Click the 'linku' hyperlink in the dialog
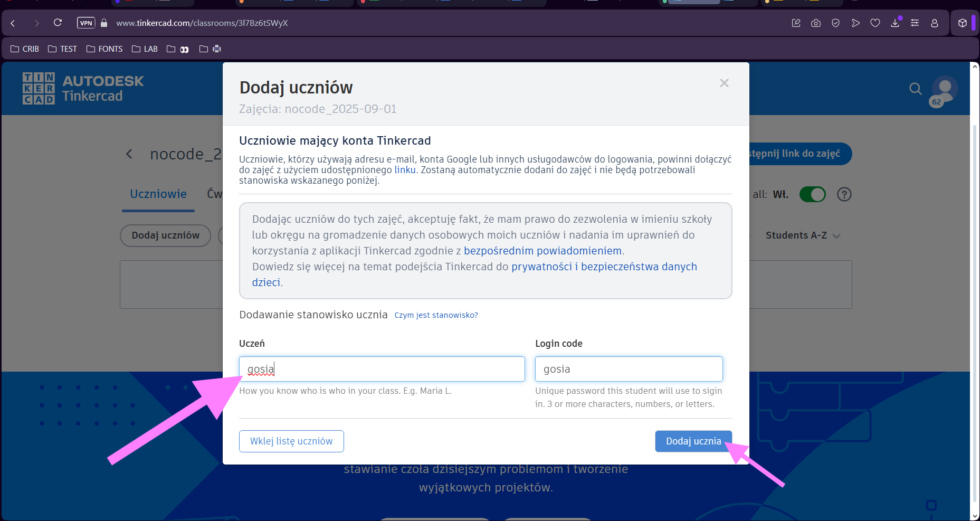This screenshot has height=521, width=980. click(x=405, y=169)
